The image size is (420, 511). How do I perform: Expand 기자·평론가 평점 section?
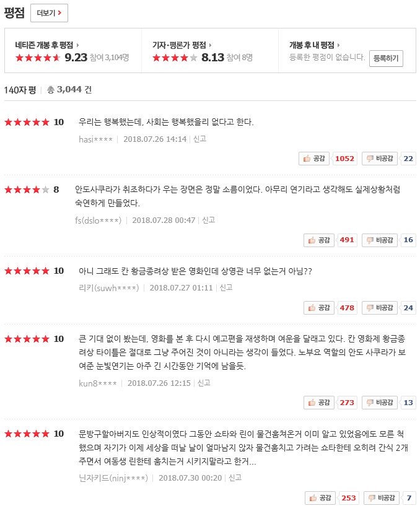182,45
